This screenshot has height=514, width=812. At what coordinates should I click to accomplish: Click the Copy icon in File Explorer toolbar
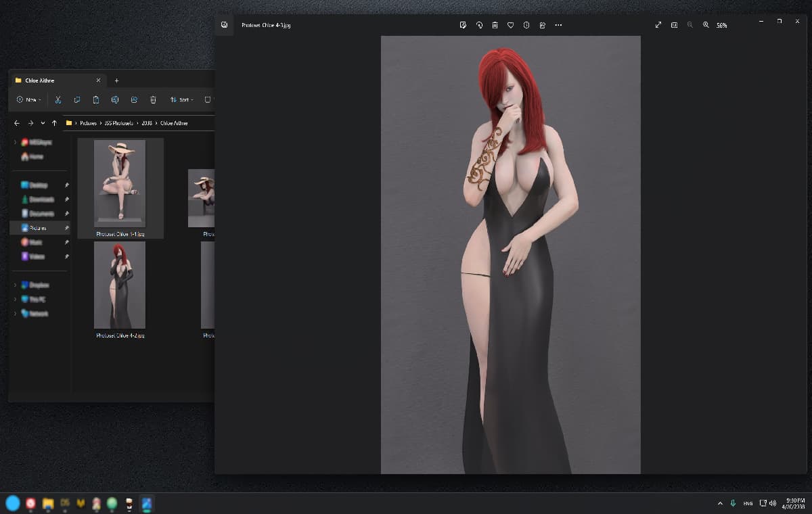(77, 99)
